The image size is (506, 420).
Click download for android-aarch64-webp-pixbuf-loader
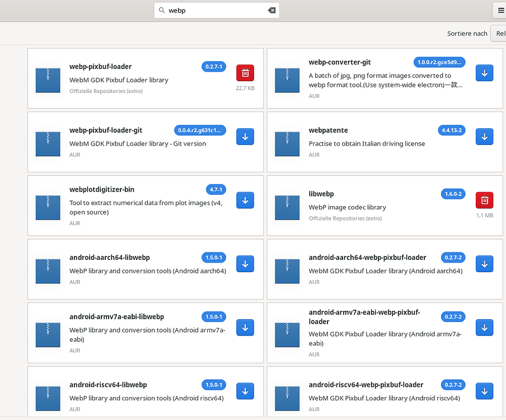[x=484, y=264]
